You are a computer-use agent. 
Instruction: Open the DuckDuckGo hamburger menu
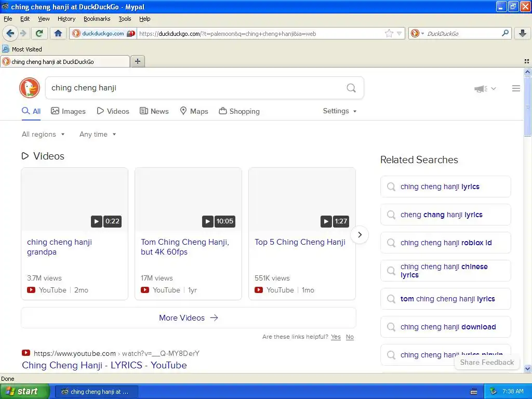pos(516,88)
